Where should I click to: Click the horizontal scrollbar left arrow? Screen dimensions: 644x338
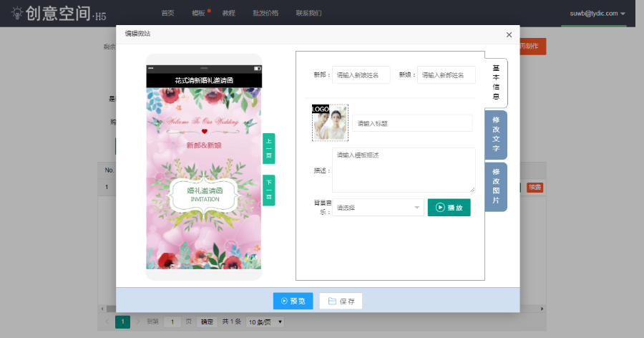click(x=102, y=309)
